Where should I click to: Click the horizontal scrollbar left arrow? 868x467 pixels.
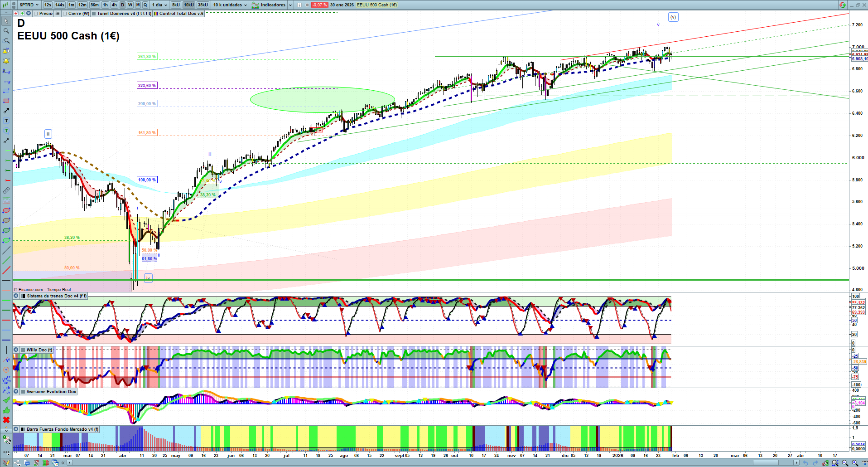point(69,463)
